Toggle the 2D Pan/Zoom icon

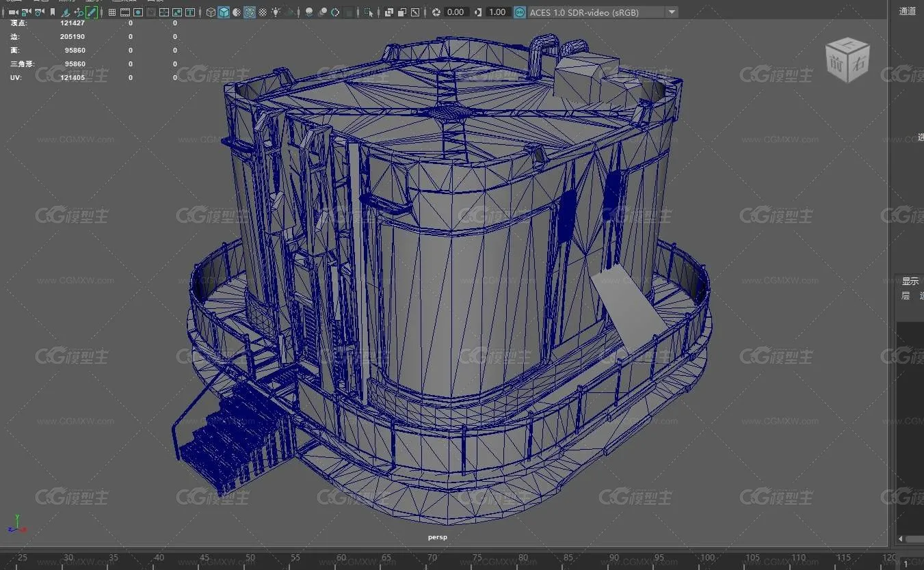(x=79, y=12)
